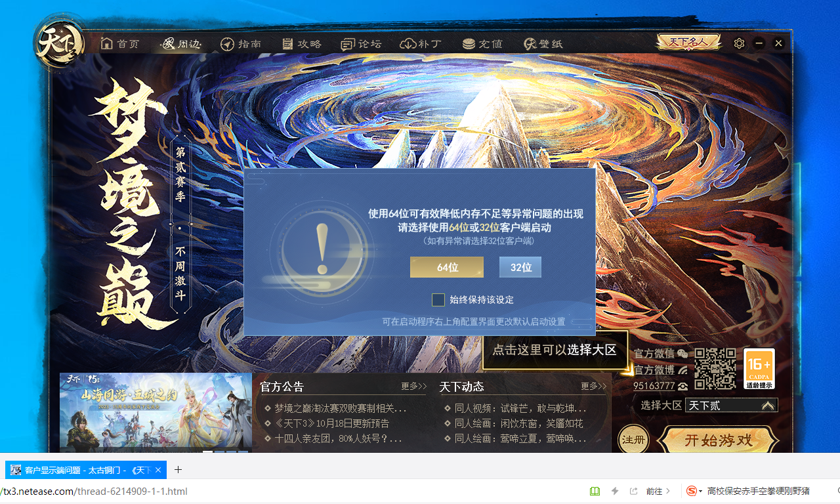The width and height of the screenshot is (840, 504).
Task: Open announcement 《天下3》10月18日更新预告
Action: click(331, 423)
